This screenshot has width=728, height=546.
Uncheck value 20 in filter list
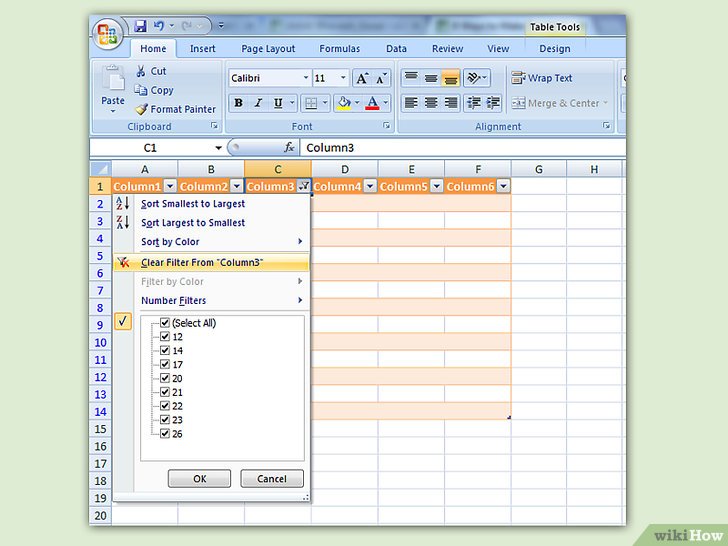pyautogui.click(x=165, y=378)
